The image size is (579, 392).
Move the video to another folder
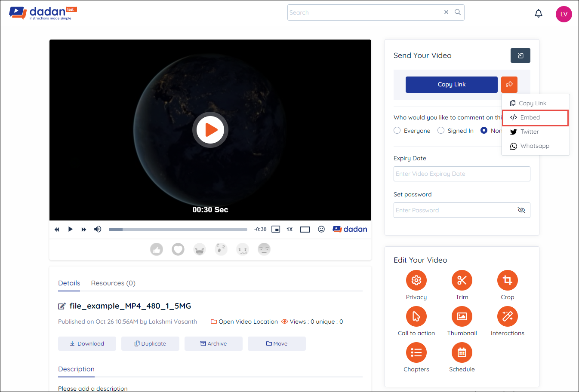pos(277,343)
